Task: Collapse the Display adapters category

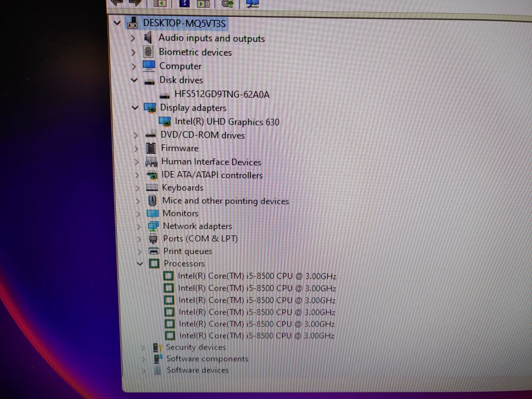Action: click(x=135, y=108)
